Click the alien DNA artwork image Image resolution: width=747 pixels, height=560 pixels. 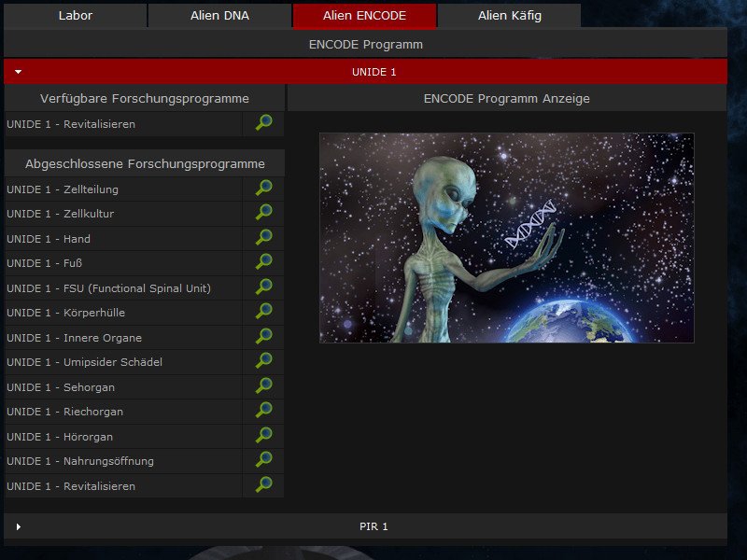tap(507, 238)
